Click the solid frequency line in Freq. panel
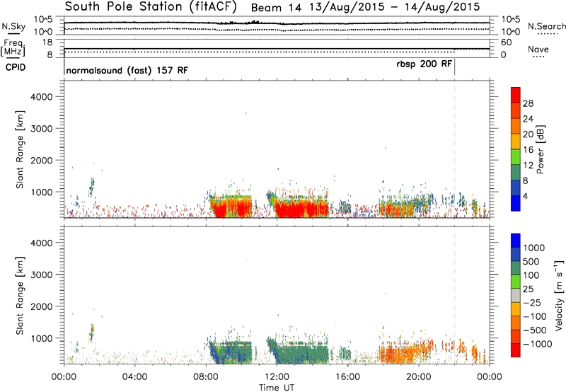The height and width of the screenshot is (392, 566). 277,49
